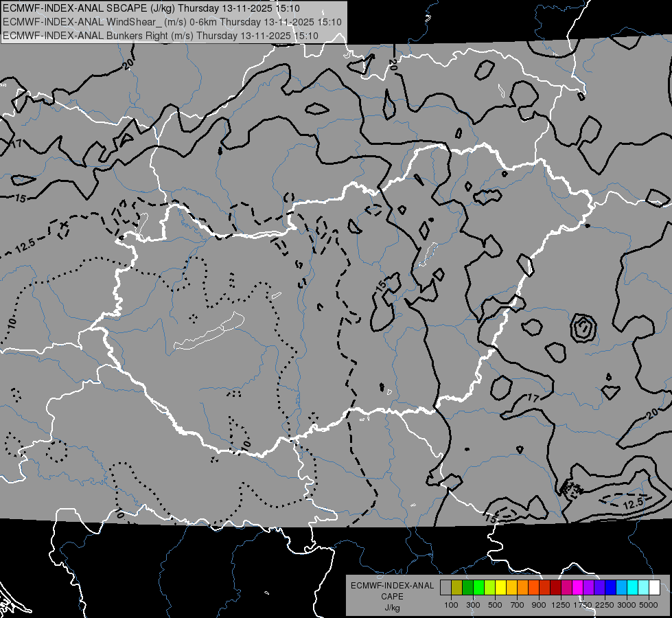Click the 700 legend value

pyautogui.click(x=518, y=605)
